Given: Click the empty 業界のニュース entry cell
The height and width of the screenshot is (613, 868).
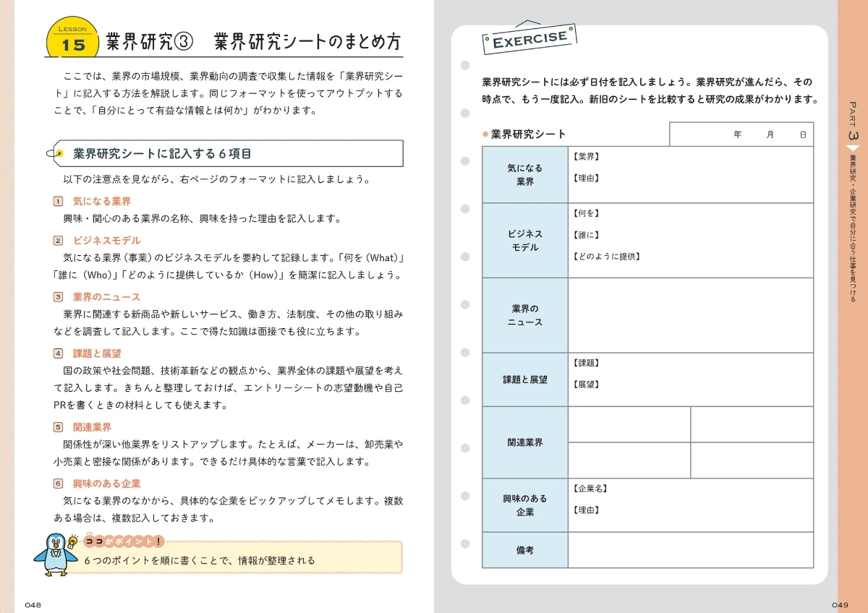Looking at the screenshot, I should click(x=690, y=315).
